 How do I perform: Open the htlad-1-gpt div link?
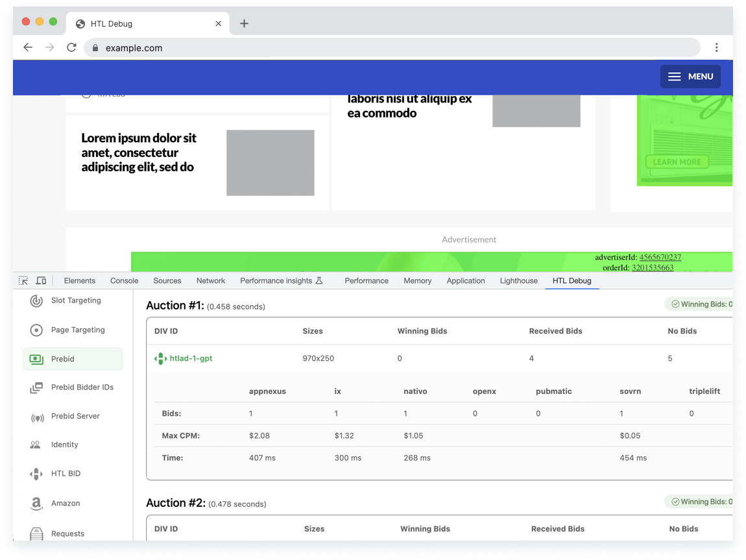click(191, 358)
